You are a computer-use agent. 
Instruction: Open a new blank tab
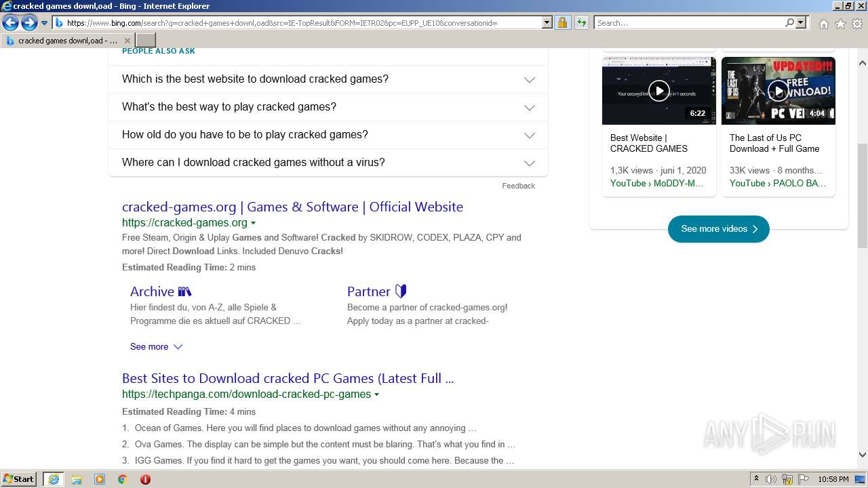coord(146,41)
